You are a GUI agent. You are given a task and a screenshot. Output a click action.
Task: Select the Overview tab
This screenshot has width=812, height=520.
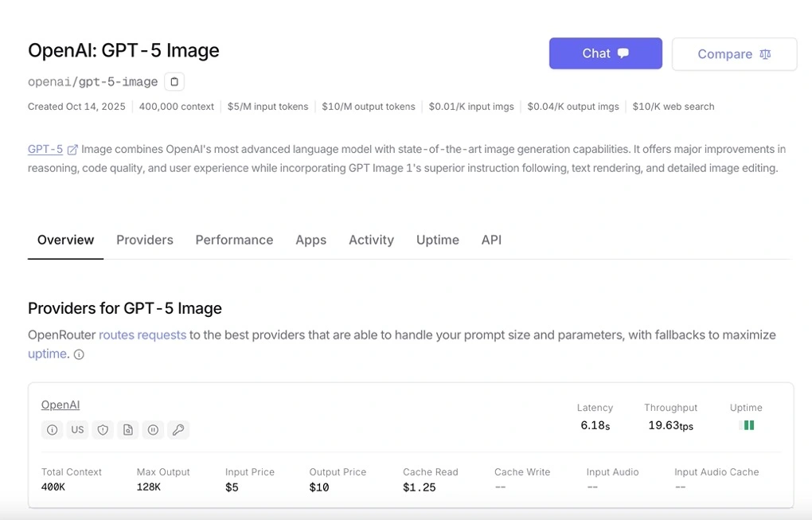65,240
